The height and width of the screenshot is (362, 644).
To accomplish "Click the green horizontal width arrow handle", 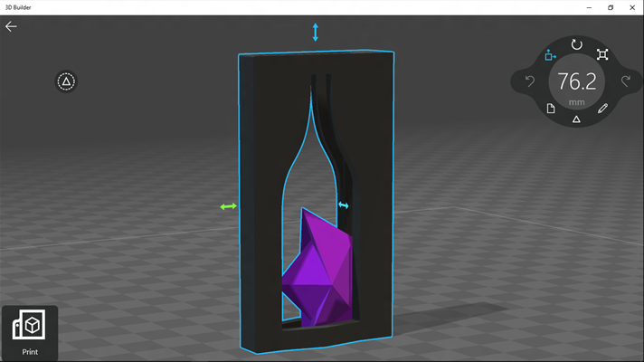I will click(228, 206).
